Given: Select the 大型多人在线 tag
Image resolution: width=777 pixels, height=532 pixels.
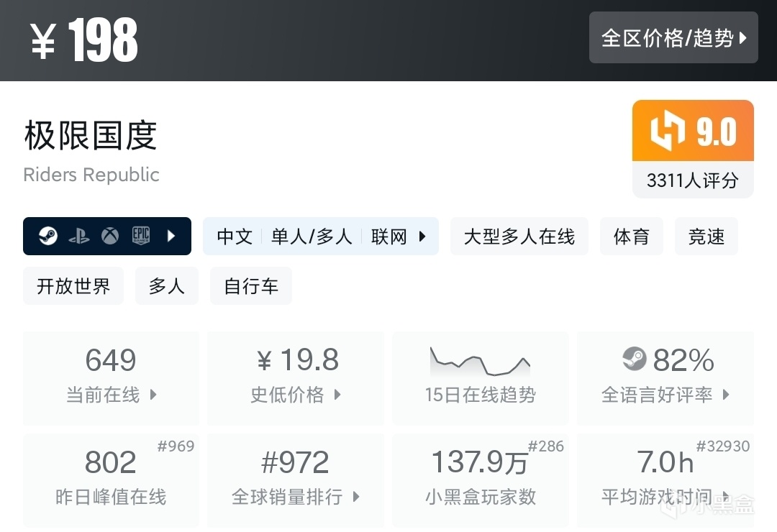Looking at the screenshot, I should tap(519, 237).
